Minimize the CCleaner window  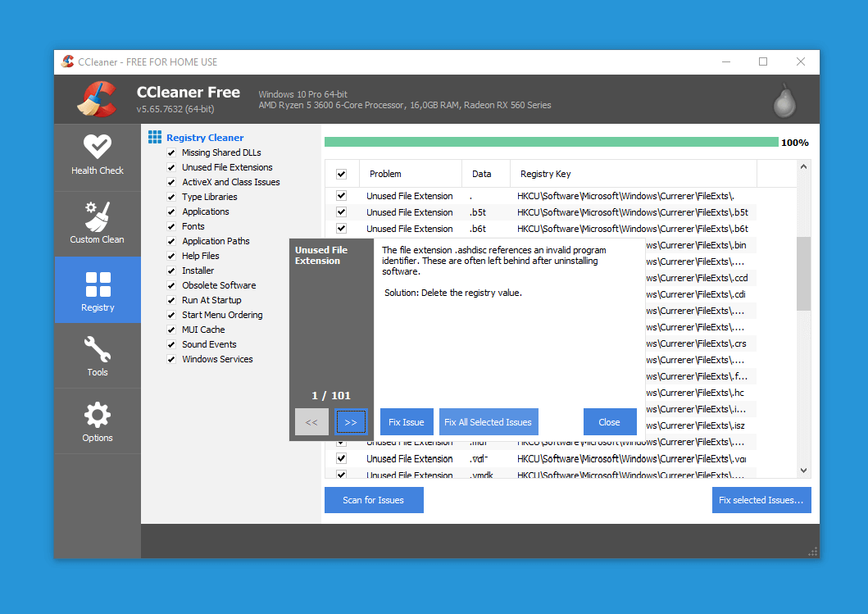pos(726,61)
